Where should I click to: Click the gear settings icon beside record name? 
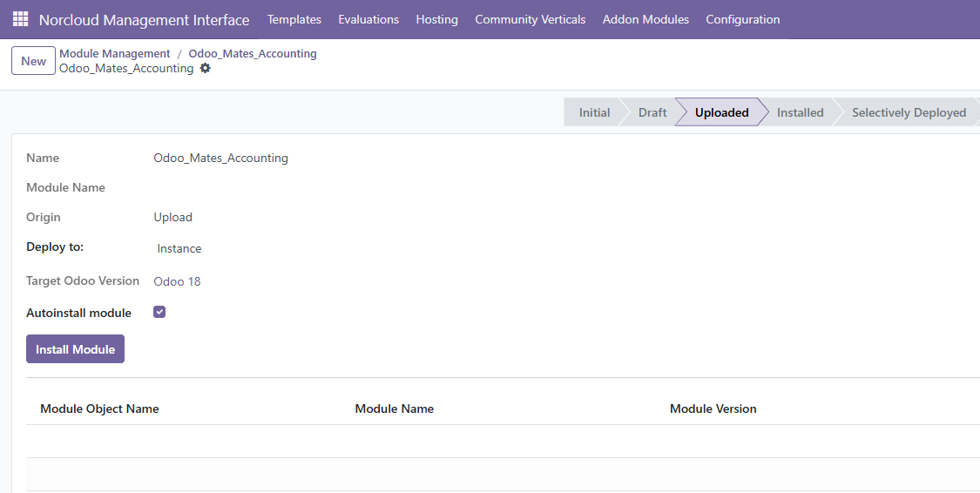tap(205, 68)
